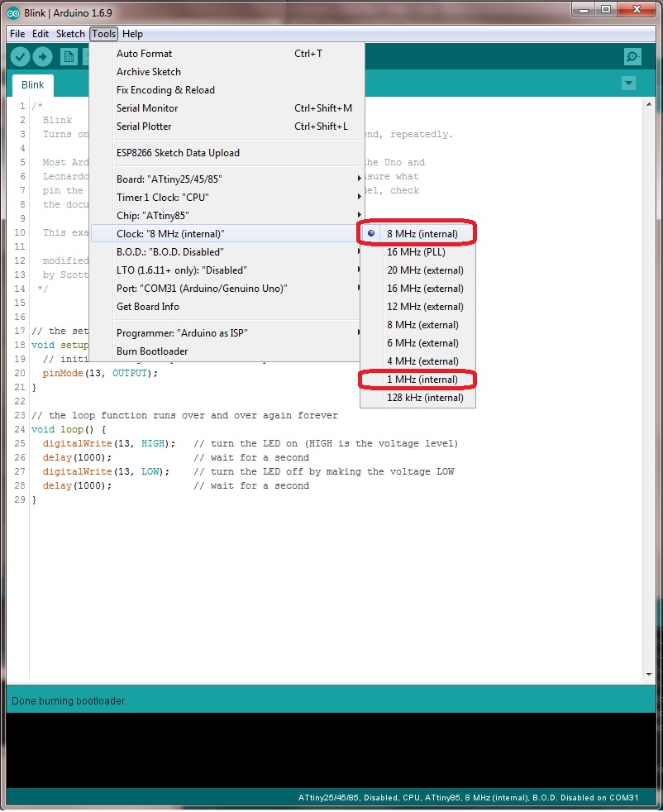This screenshot has width=663, height=812.
Task: Close the Arduino IDE window
Action: 637,10
